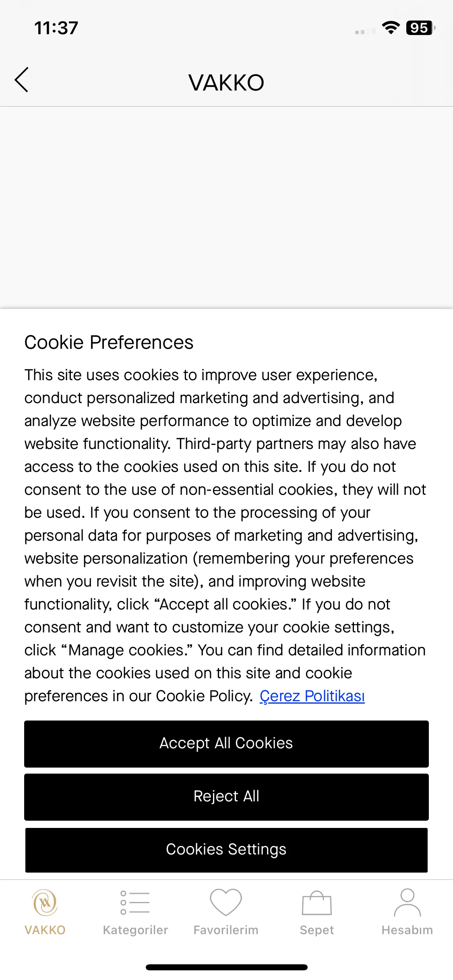Tap the VAKKO header title

[226, 83]
